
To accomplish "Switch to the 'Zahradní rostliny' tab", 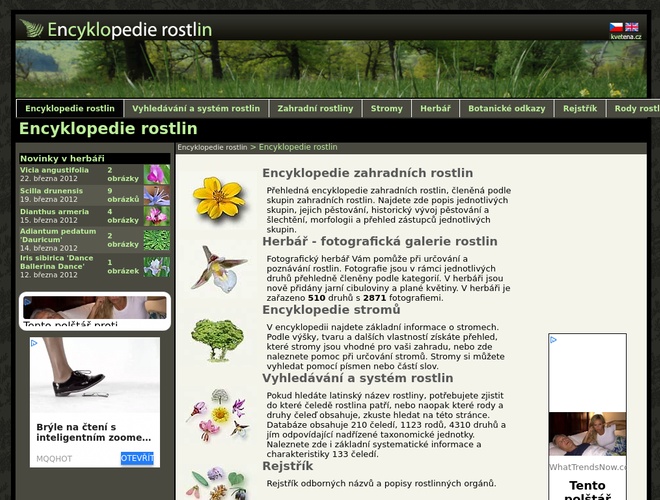I will 315,109.
